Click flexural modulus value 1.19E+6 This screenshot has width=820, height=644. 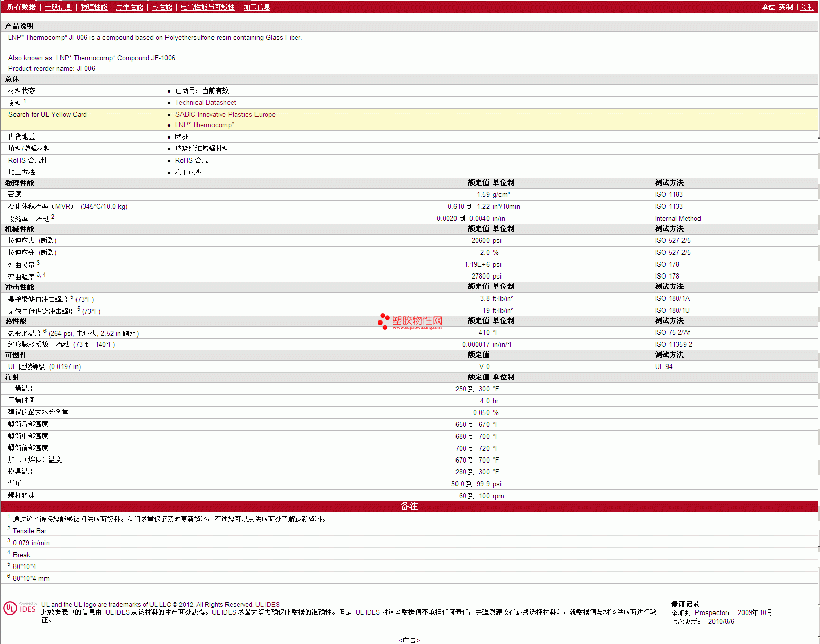tap(477, 264)
